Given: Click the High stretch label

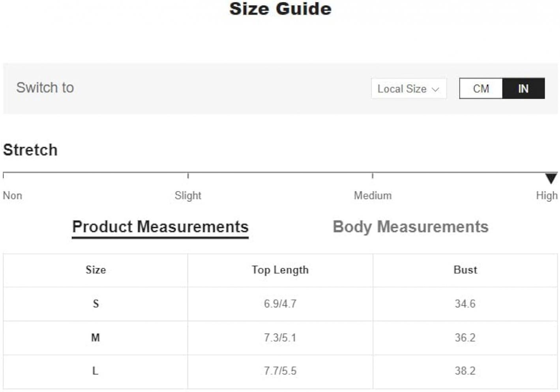Looking at the screenshot, I should pos(547,195).
